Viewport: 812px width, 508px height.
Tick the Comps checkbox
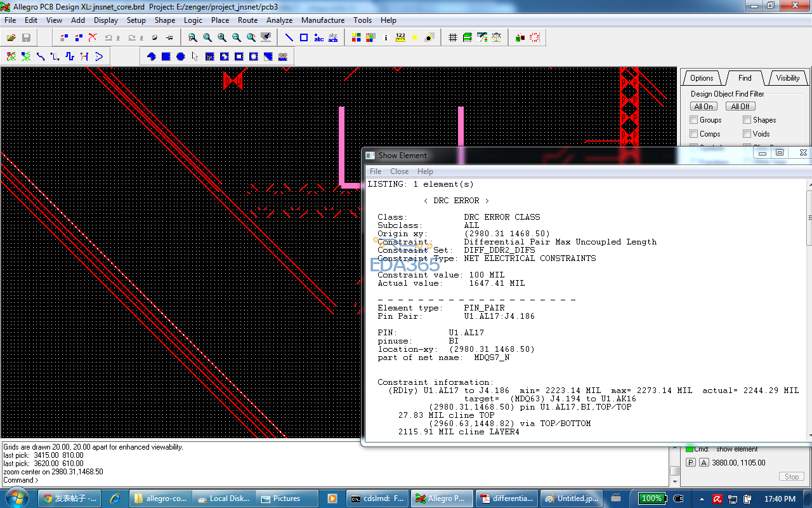694,134
